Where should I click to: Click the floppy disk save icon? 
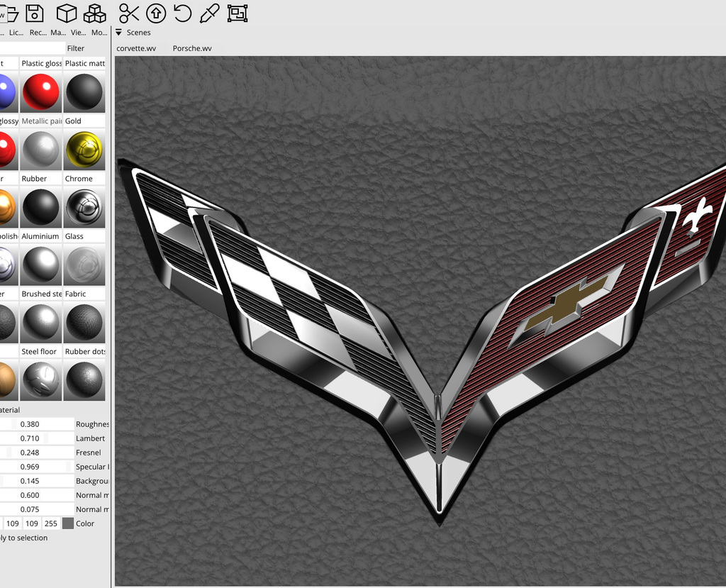(34, 13)
